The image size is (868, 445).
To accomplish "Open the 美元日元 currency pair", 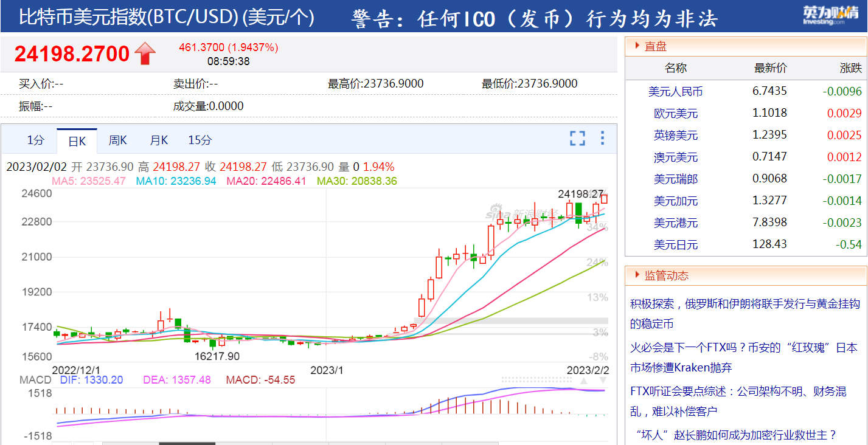I will coord(675,245).
